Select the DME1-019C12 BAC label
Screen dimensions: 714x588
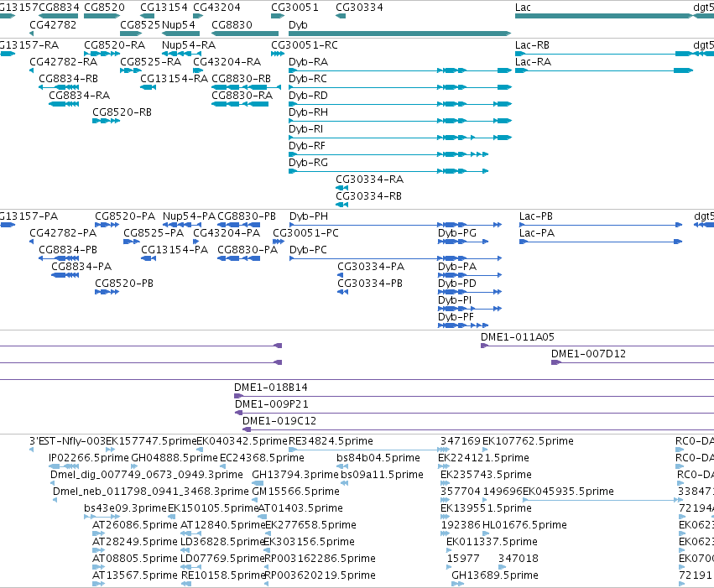279,421
